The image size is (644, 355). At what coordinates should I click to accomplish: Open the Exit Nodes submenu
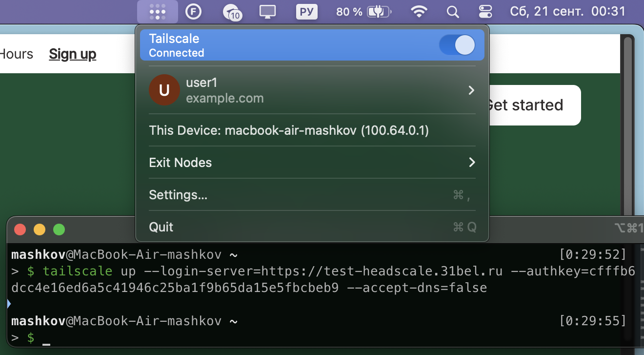tap(312, 162)
